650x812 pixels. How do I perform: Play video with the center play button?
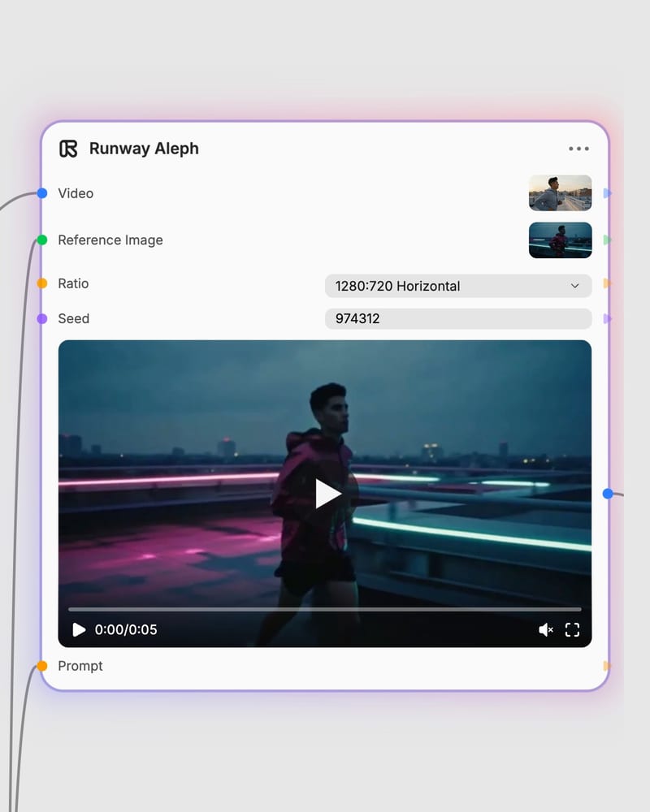(x=327, y=494)
